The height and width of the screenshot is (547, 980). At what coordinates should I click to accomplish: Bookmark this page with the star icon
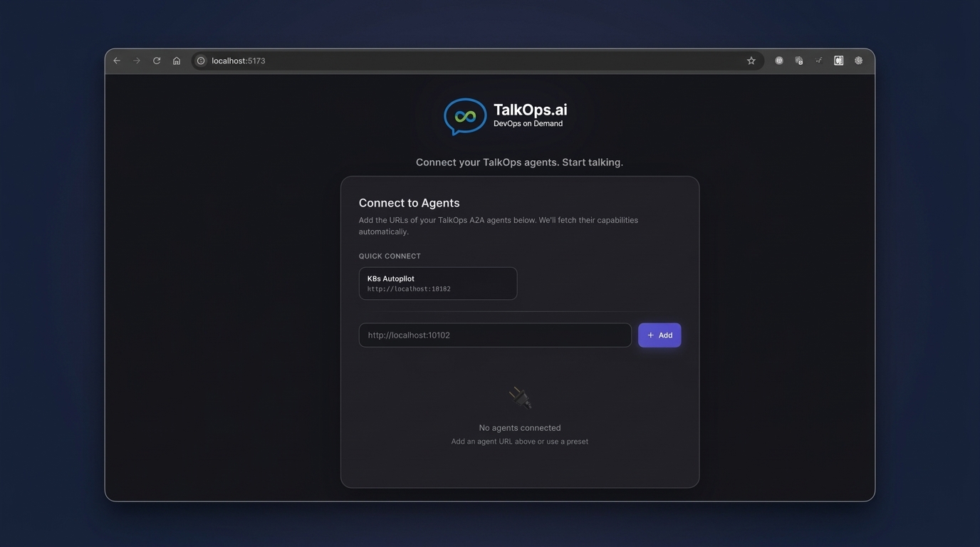[x=751, y=61]
